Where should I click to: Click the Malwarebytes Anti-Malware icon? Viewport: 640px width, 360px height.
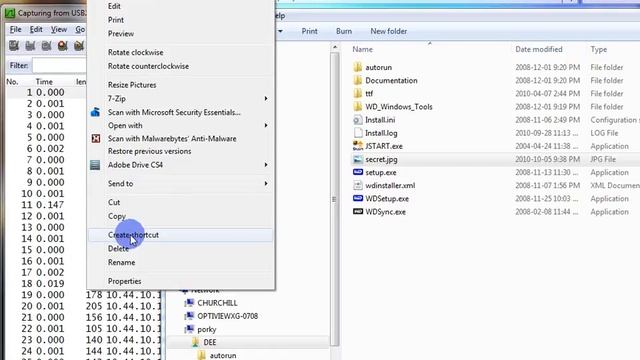96,139
